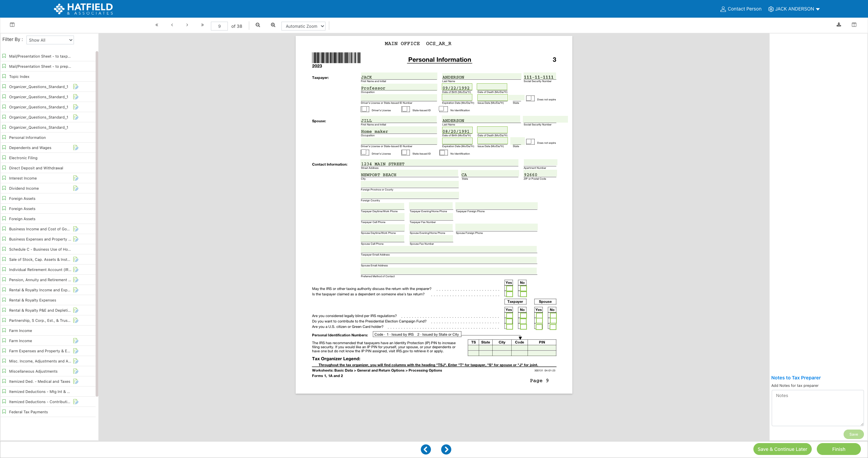This screenshot has height=458, width=868.
Task: Open the split view layout
Action: (854, 25)
